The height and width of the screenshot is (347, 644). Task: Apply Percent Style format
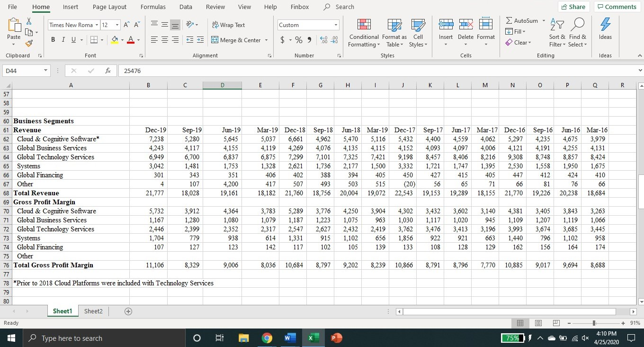(x=299, y=40)
